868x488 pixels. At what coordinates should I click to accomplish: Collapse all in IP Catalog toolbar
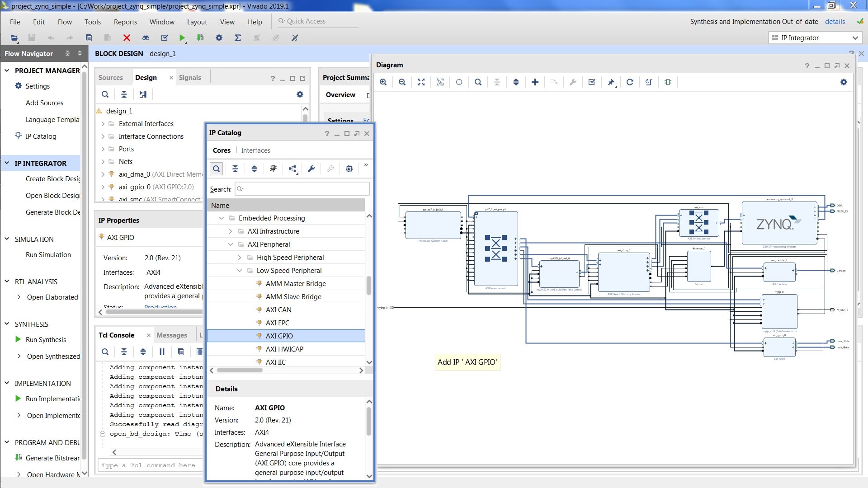[x=235, y=169]
